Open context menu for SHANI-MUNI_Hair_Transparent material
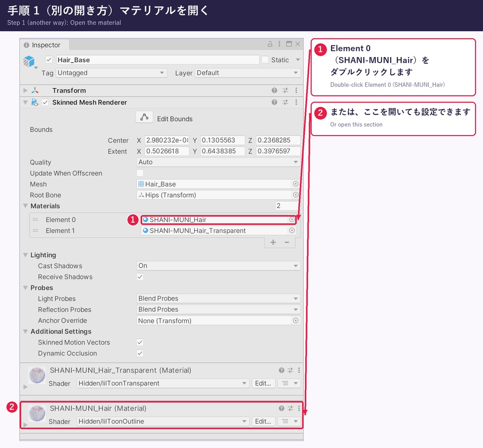483x448 pixels. tap(299, 370)
